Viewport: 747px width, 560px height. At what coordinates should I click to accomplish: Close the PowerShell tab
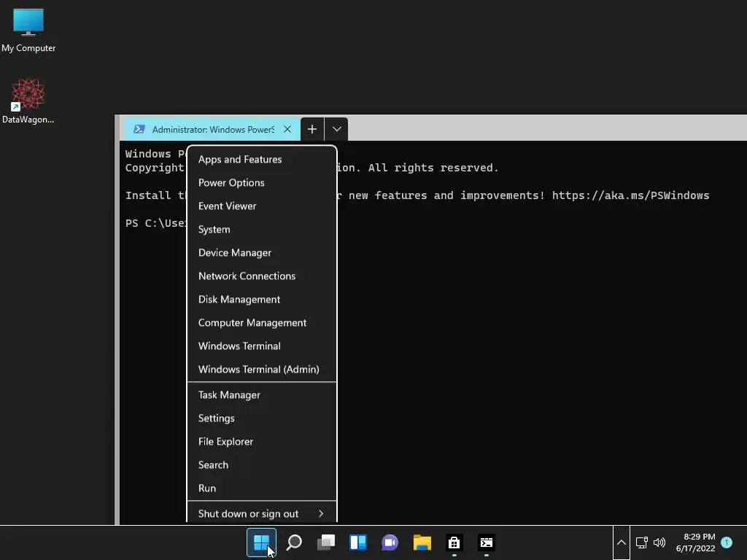(x=287, y=129)
